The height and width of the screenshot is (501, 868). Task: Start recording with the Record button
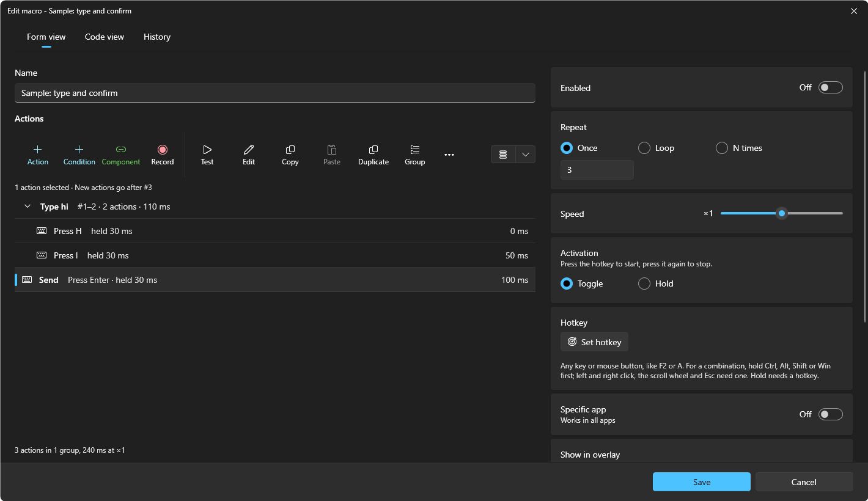[163, 155]
